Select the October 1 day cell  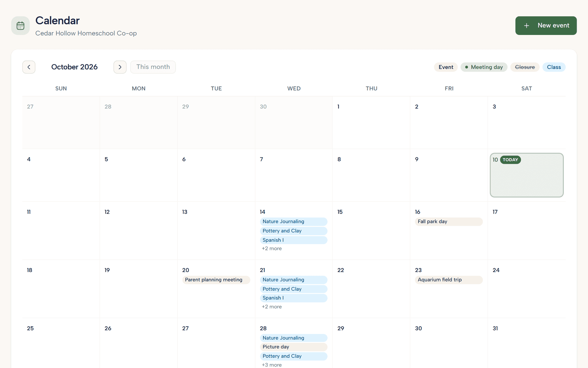click(371, 123)
